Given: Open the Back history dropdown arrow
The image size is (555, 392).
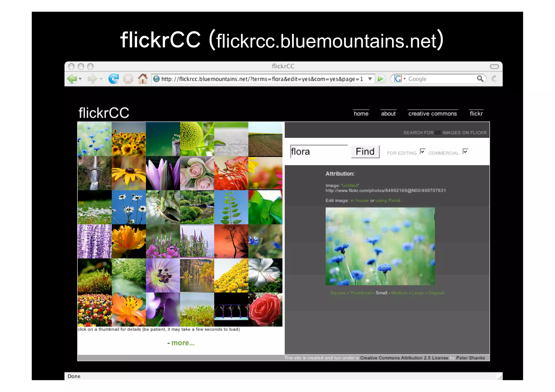Looking at the screenshot, I should (80, 79).
